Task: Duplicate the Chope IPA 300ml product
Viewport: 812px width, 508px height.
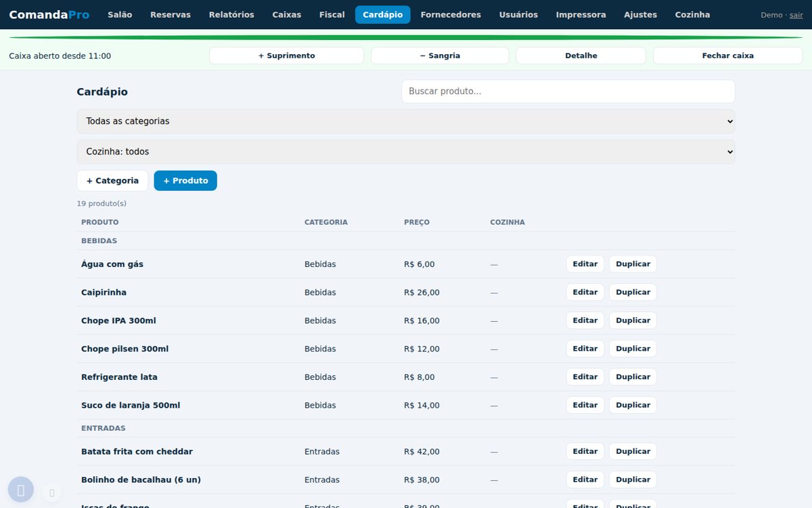Action: [x=633, y=320]
